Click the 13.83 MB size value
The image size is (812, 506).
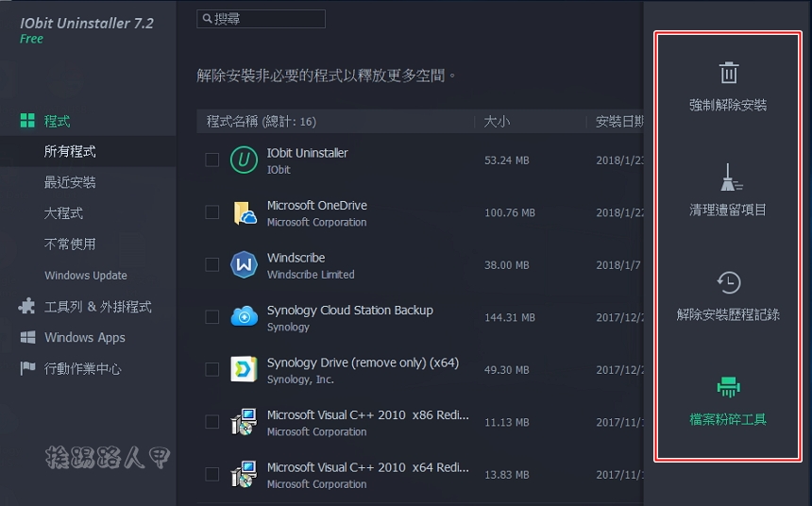click(507, 475)
